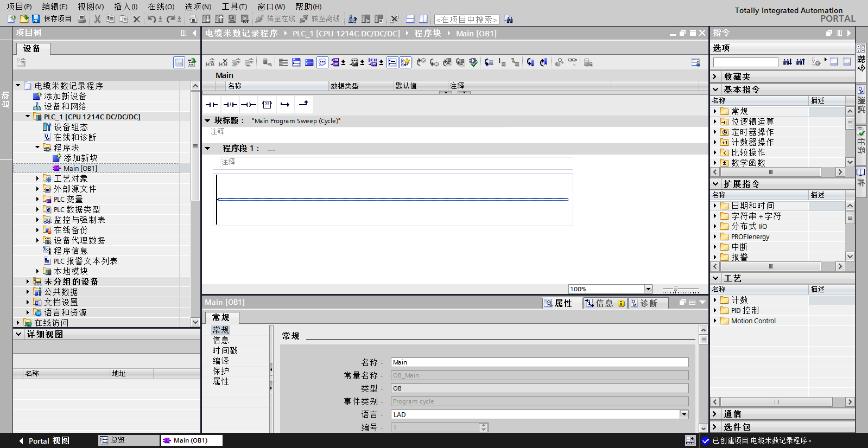The width and height of the screenshot is (868, 448).
Task: Click the close branch icon
Action: click(x=303, y=104)
